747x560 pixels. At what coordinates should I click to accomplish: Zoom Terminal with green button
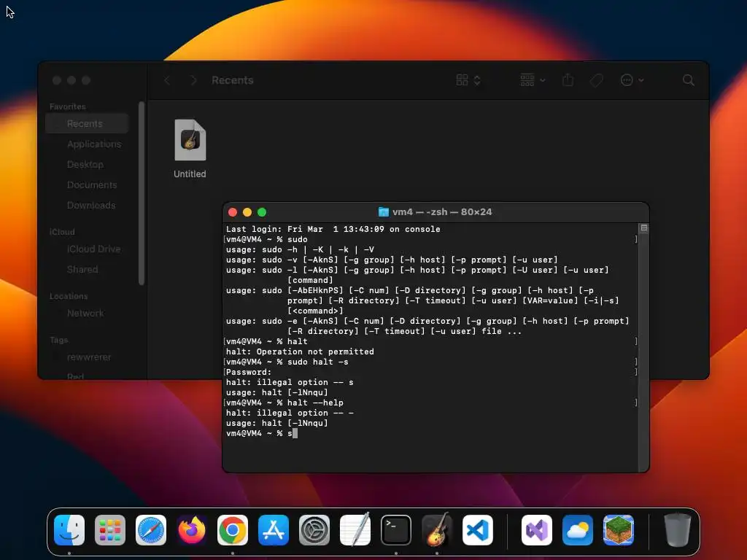[262, 212]
